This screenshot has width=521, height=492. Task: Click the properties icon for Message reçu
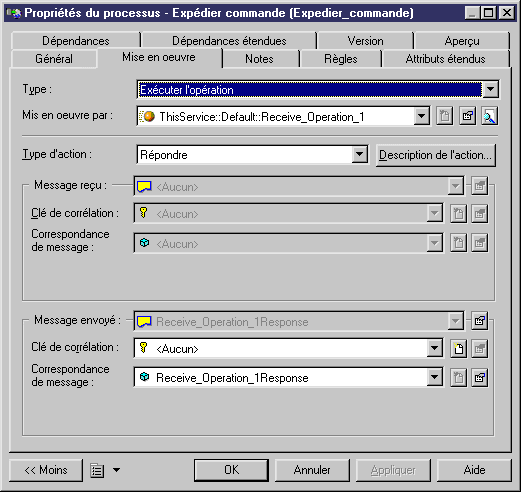point(480,186)
